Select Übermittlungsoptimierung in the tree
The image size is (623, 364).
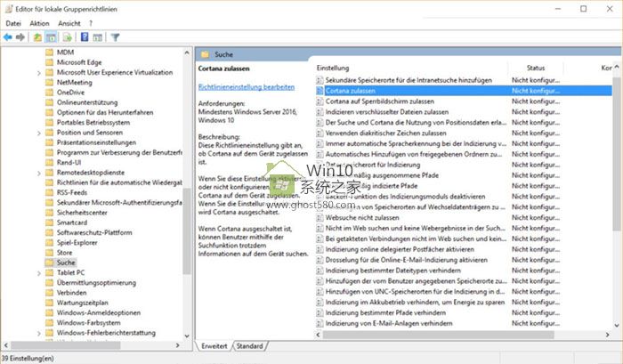[x=96, y=282]
